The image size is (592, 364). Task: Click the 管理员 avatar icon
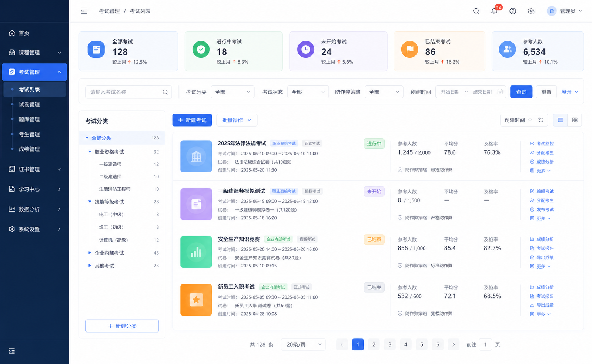click(552, 11)
